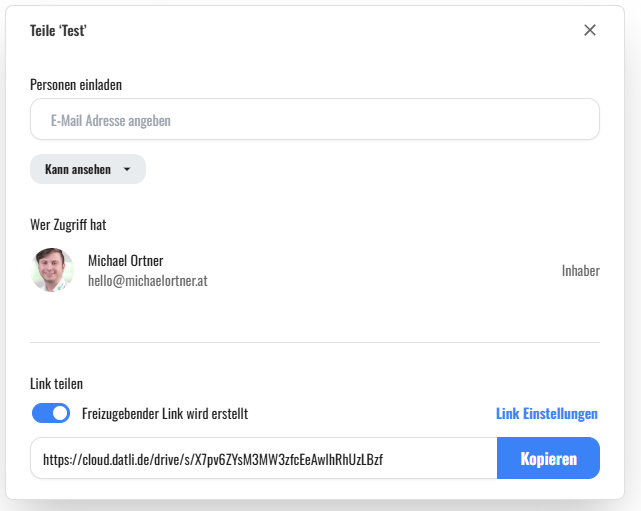Close the Teile 'Test' dialog
Image resolution: width=641 pixels, height=511 pixels.
coord(590,30)
